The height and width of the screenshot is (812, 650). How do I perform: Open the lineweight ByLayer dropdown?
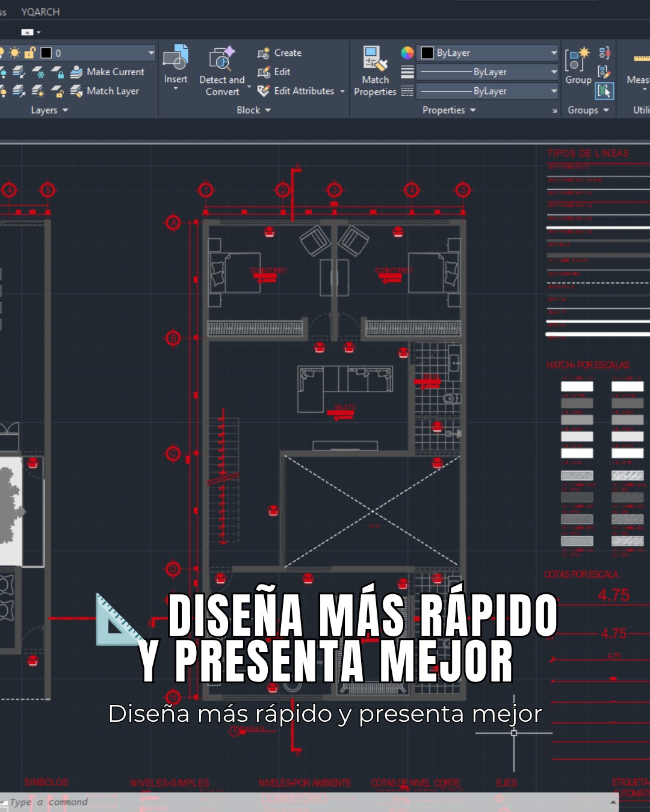pos(554,72)
